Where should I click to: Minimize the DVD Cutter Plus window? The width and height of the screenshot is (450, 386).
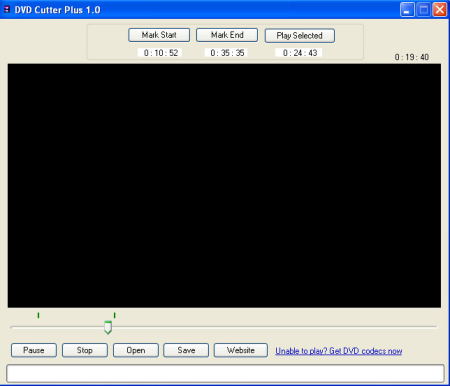point(407,10)
